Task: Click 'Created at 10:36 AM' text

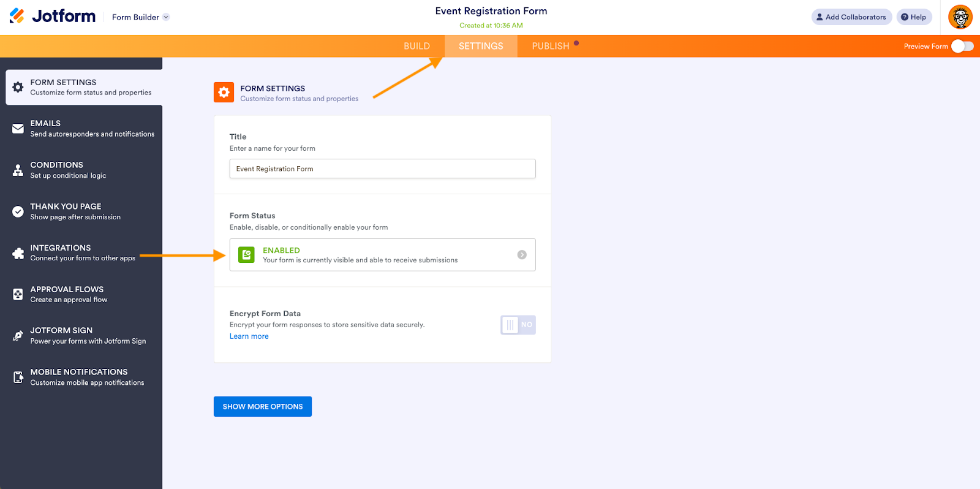Action: tap(491, 26)
